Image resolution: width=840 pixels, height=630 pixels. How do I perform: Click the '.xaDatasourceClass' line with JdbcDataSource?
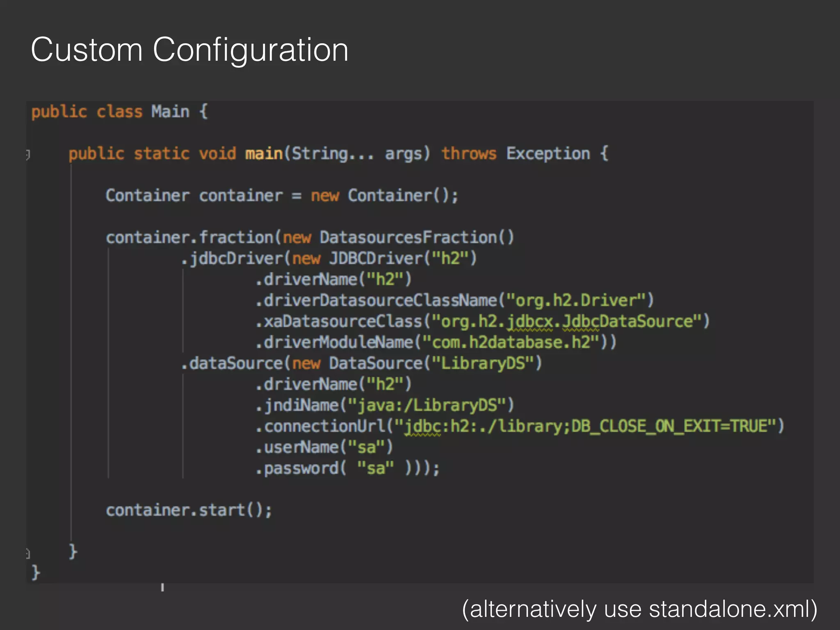coord(482,322)
